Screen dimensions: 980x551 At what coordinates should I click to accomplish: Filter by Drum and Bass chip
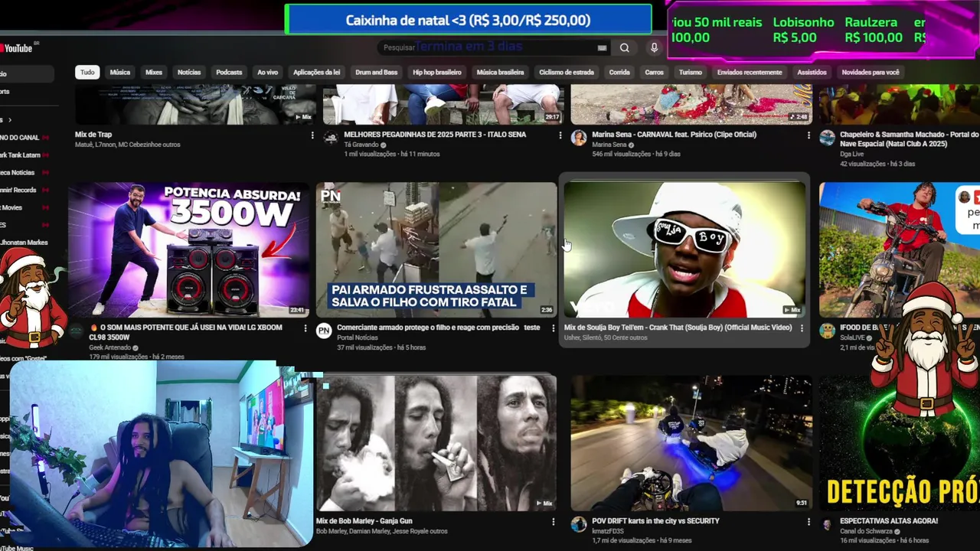click(376, 72)
